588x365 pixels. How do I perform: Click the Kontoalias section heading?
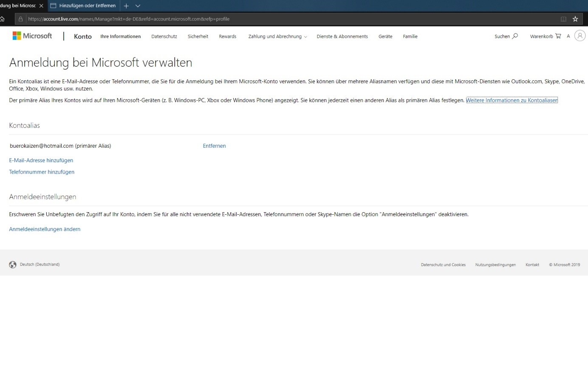25,126
